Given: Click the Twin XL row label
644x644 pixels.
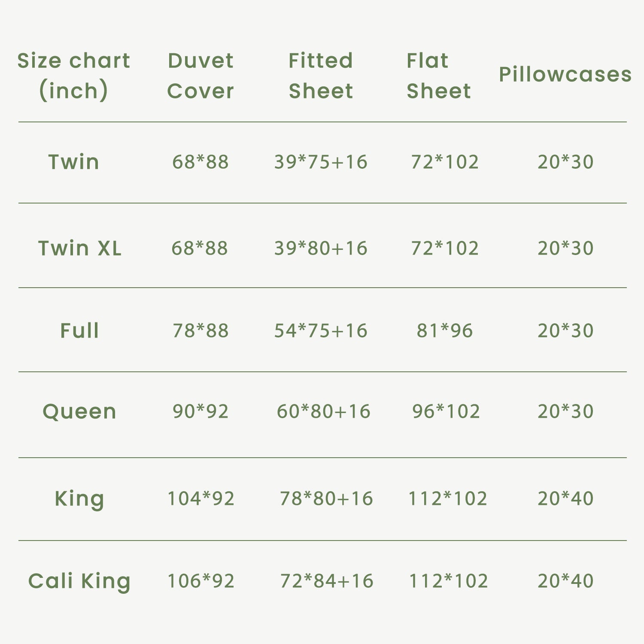Looking at the screenshot, I should [x=80, y=248].
